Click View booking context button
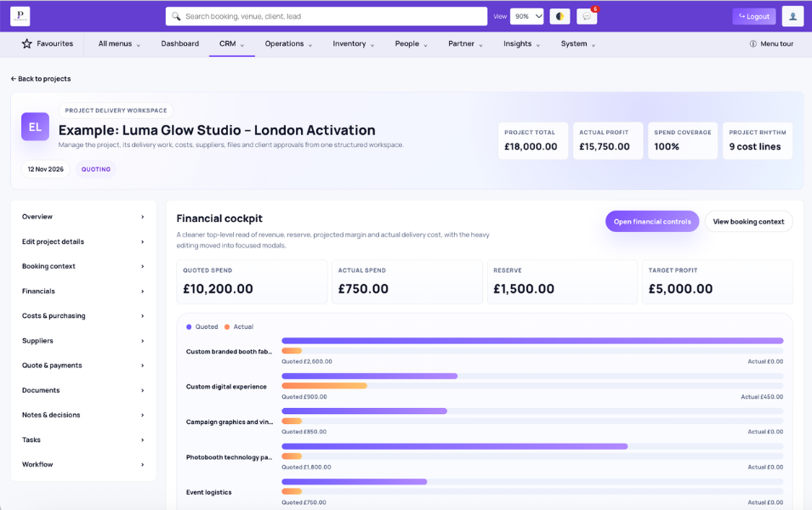This screenshot has height=510, width=812. pyautogui.click(x=748, y=222)
